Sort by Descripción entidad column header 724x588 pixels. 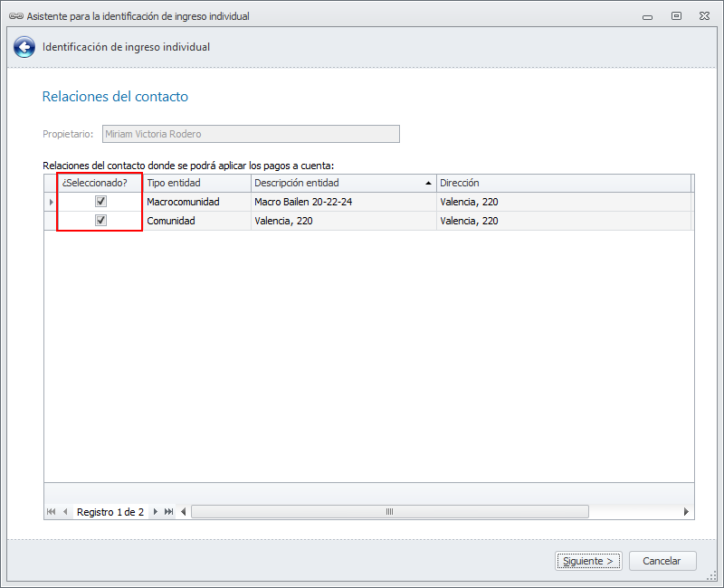344,183
